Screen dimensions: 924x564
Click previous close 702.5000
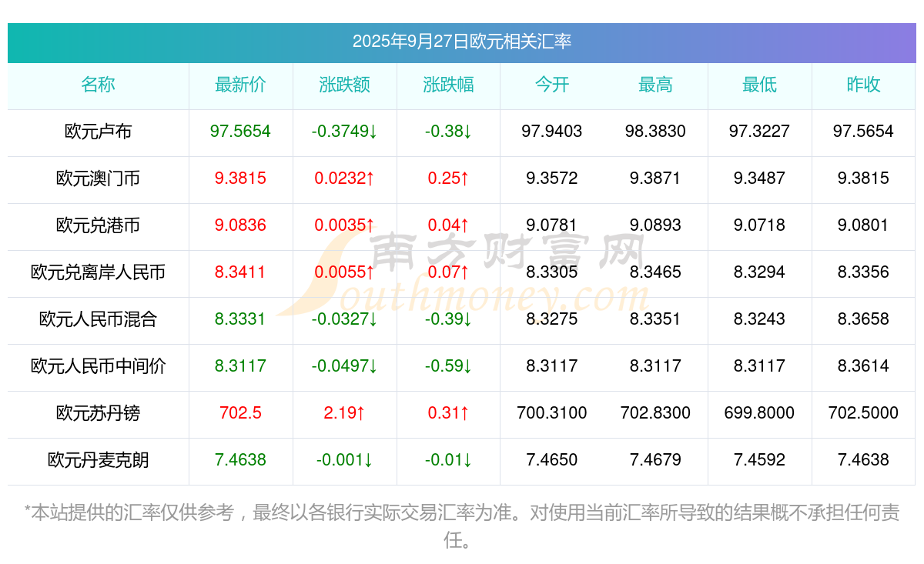pyautogui.click(x=863, y=413)
